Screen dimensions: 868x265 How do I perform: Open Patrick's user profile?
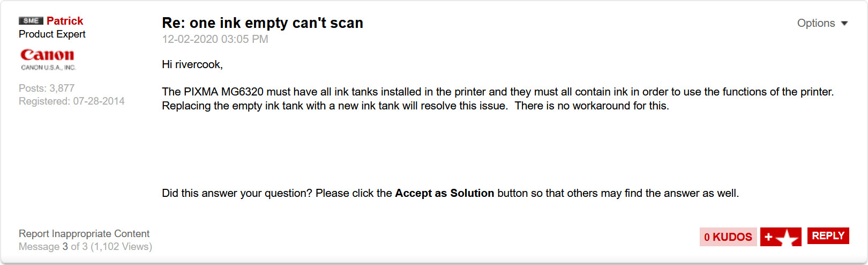(65, 21)
